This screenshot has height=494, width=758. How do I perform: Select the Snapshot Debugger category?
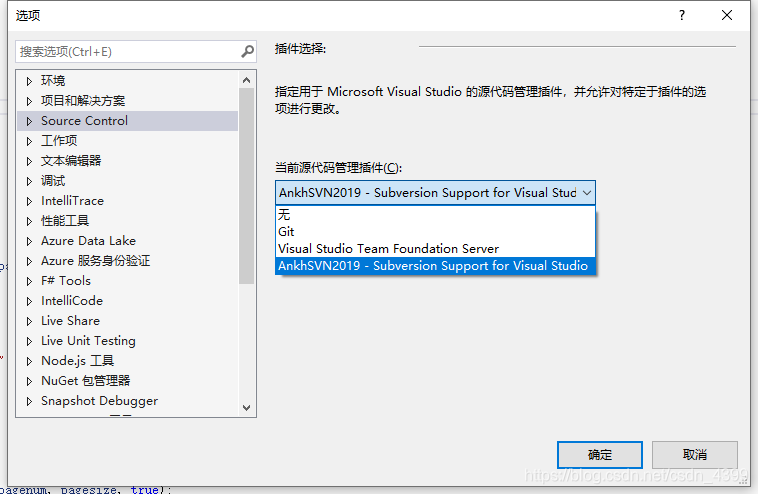(x=99, y=401)
